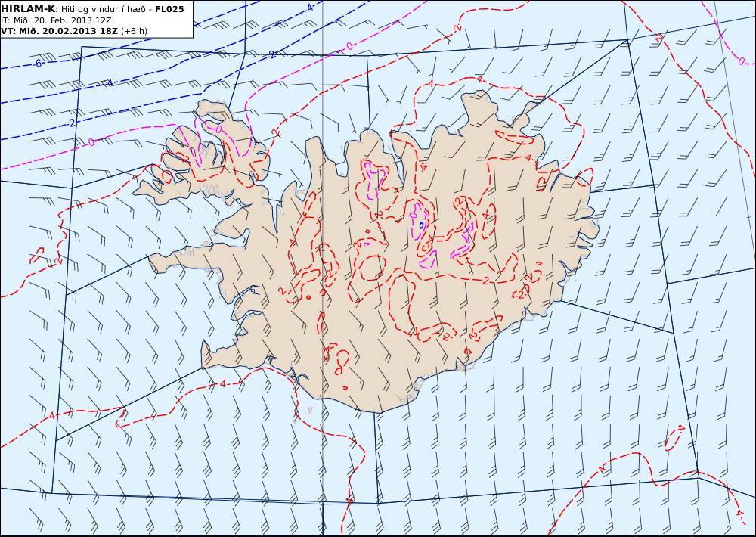Click the HIRLAM-K model title

coord(29,8)
